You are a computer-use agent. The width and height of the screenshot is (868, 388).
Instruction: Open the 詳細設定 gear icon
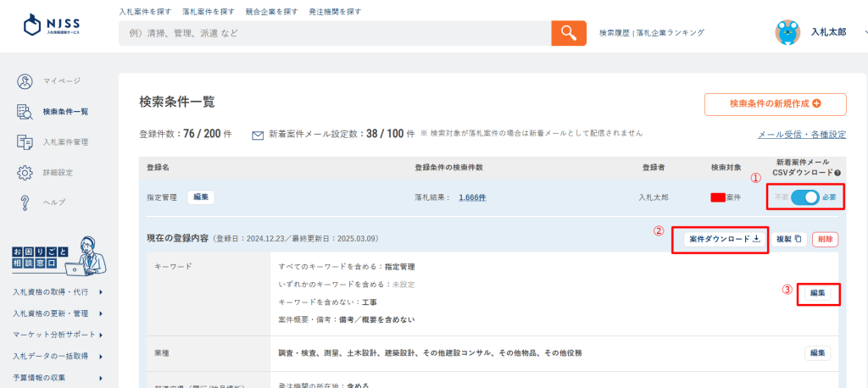25,173
